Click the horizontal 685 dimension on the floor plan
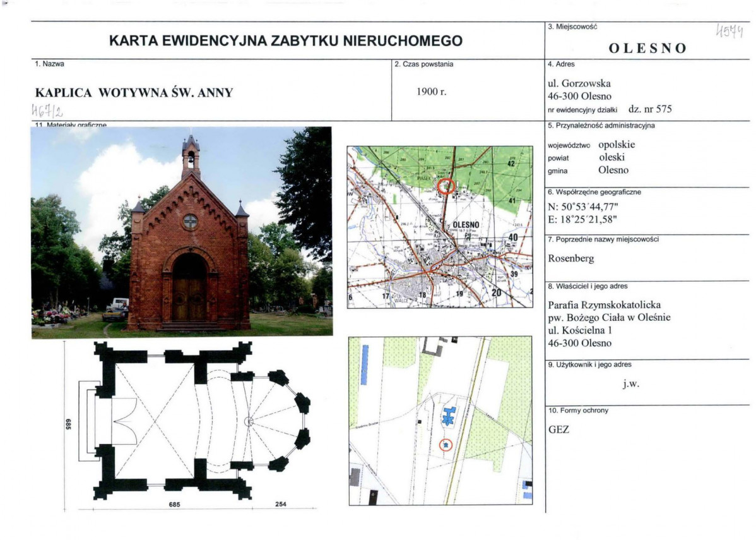The height and width of the screenshot is (540, 756). (x=175, y=504)
